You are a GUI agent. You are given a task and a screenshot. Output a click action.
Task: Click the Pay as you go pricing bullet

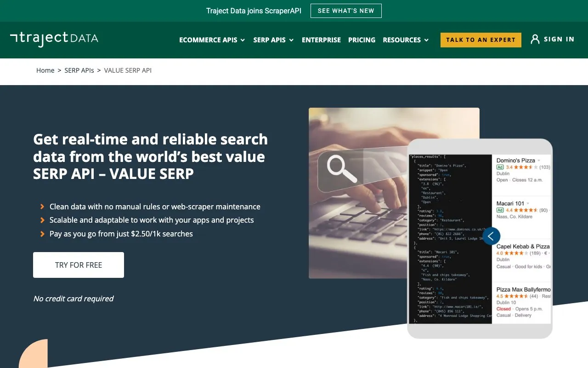tap(121, 234)
